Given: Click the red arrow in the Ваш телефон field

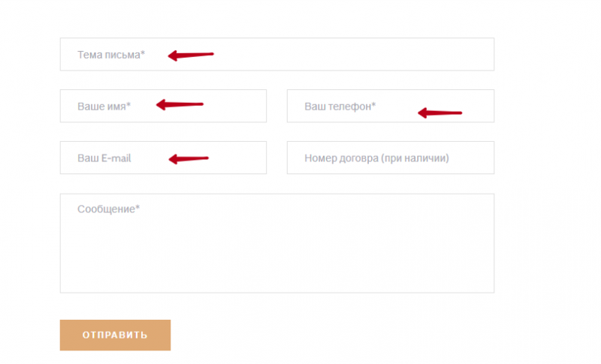Looking at the screenshot, I should click(439, 113).
